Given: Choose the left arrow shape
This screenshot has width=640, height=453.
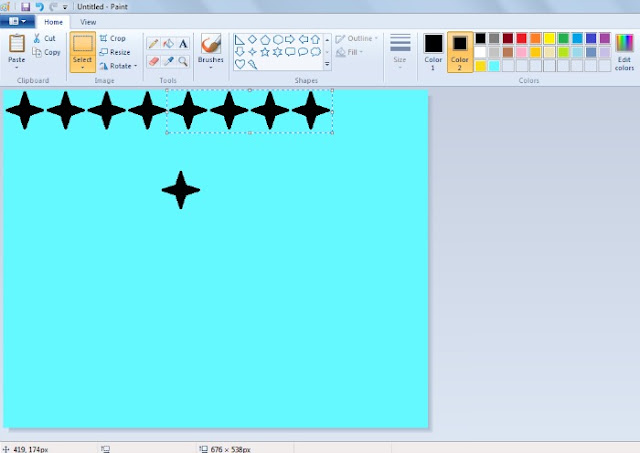Looking at the screenshot, I should pos(303,39).
